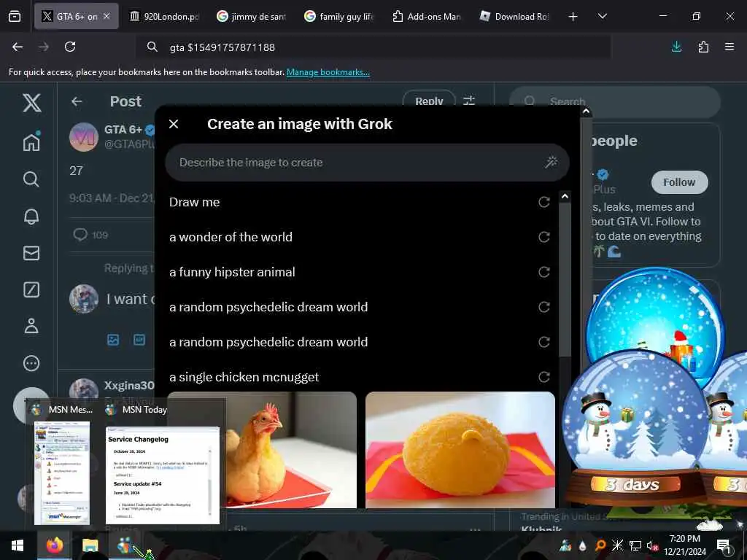
Task: Click the magic wand icon in prompt field
Action: pyautogui.click(x=551, y=163)
